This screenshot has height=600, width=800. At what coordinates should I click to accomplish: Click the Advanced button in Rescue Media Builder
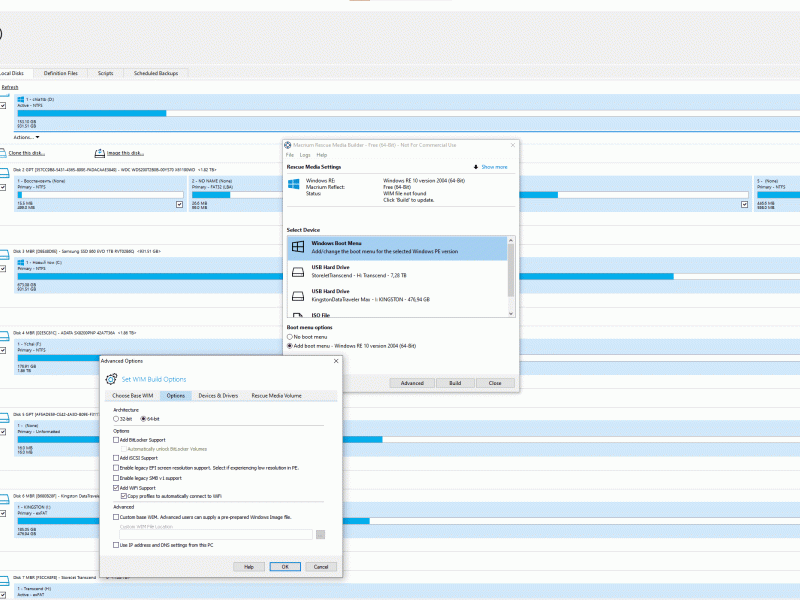tap(412, 383)
